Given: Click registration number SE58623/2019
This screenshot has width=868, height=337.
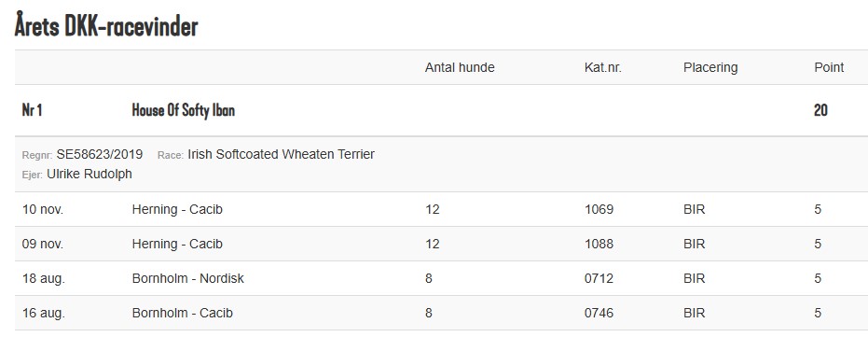Looking at the screenshot, I should click(x=100, y=154).
